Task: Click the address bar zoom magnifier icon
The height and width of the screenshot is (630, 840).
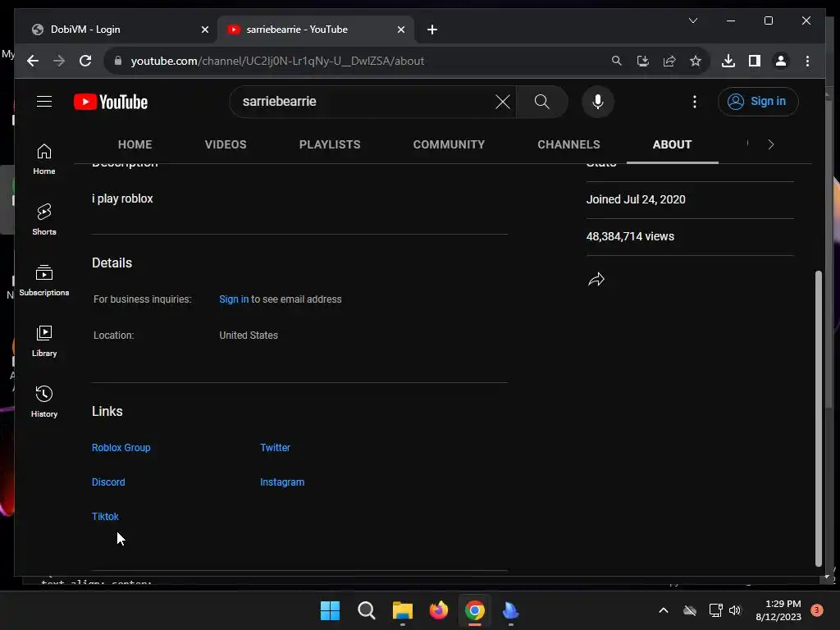Action: (617, 61)
